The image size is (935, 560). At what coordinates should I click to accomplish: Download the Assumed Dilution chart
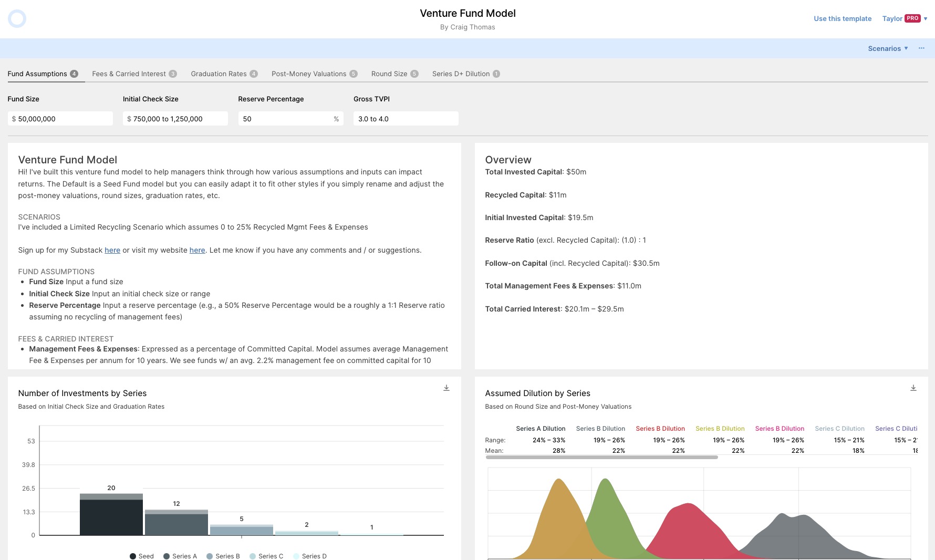913,388
